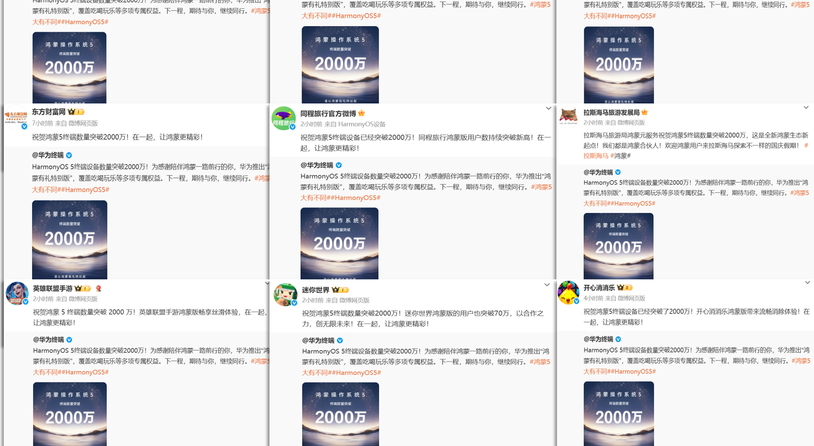
Task: Click the crown badge beside 迷你世界
Action: click(x=340, y=290)
